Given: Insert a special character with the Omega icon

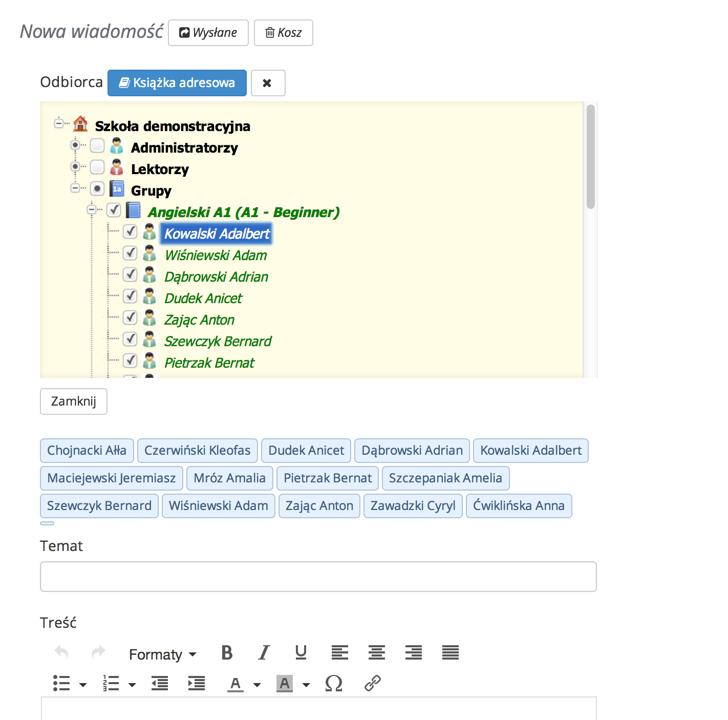Looking at the screenshot, I should pyautogui.click(x=333, y=683).
